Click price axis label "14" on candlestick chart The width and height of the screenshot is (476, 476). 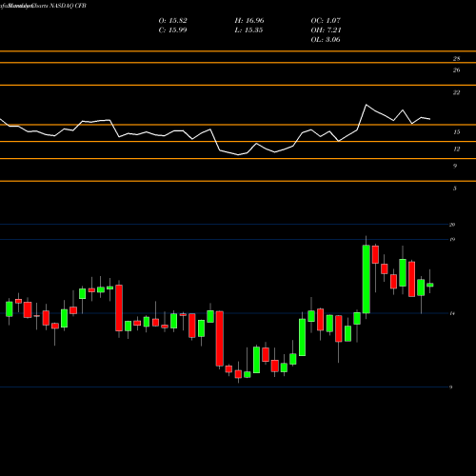pos(452,313)
